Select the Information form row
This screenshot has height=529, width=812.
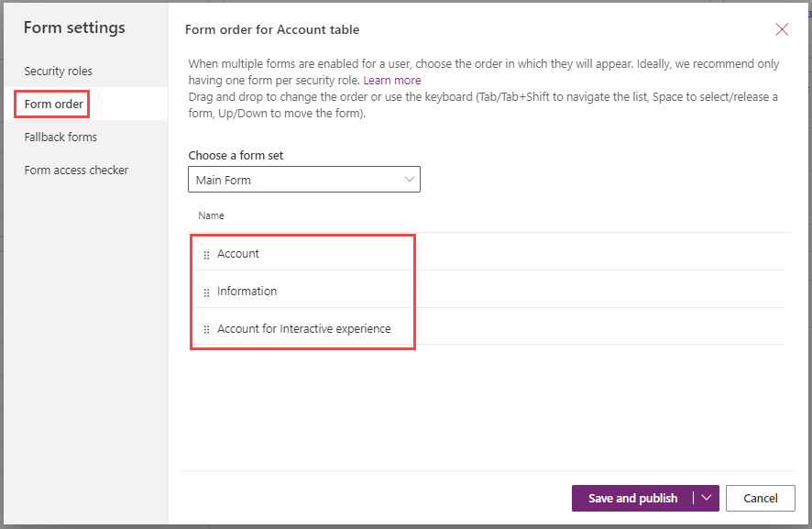[487, 291]
